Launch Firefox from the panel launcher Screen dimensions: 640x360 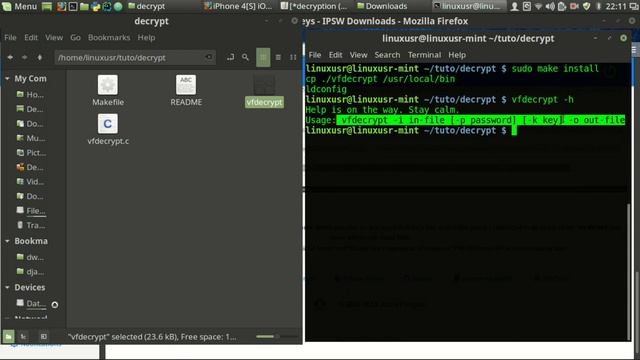click(x=61, y=6)
